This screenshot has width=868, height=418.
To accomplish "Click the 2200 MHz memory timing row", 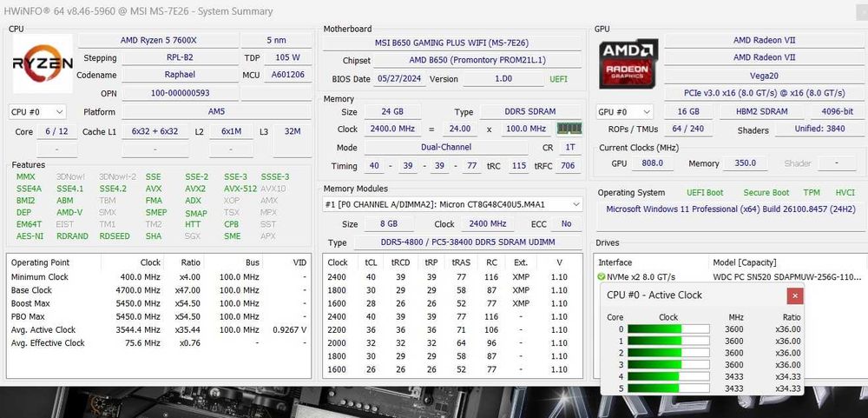I will [x=452, y=330].
